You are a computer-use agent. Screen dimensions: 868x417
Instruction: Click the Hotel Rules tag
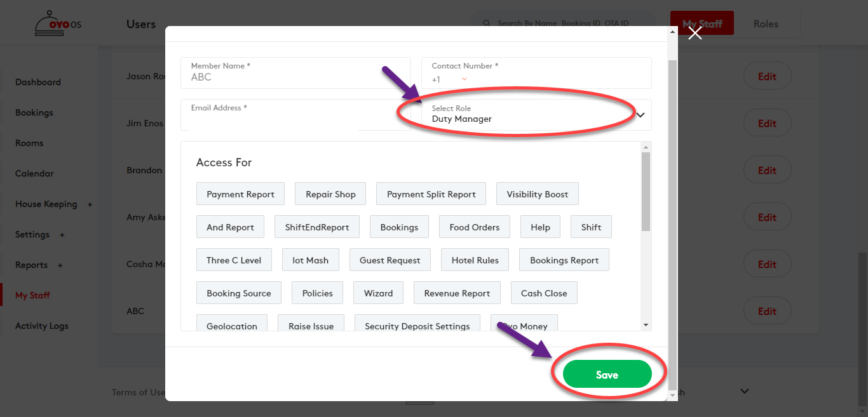(x=475, y=260)
